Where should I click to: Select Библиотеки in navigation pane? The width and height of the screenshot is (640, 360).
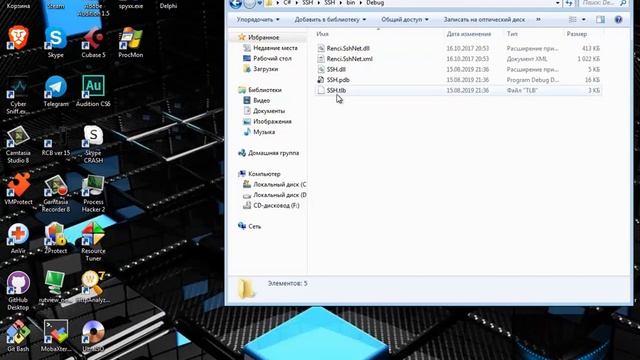pos(264,90)
